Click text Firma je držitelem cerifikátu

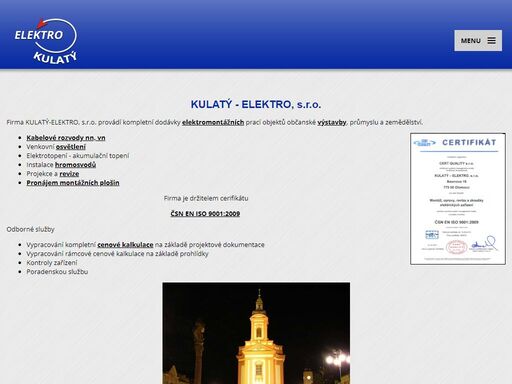click(x=206, y=198)
